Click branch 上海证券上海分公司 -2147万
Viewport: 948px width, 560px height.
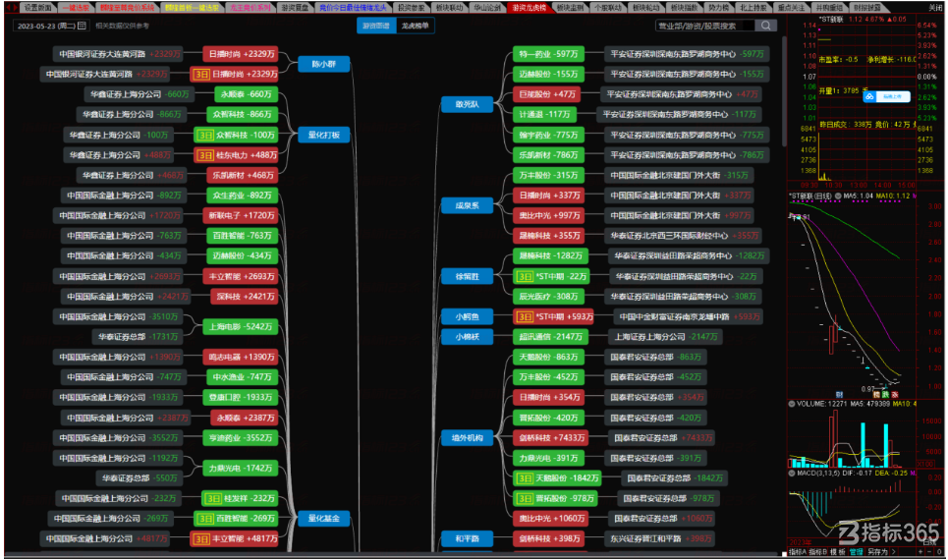(666, 337)
